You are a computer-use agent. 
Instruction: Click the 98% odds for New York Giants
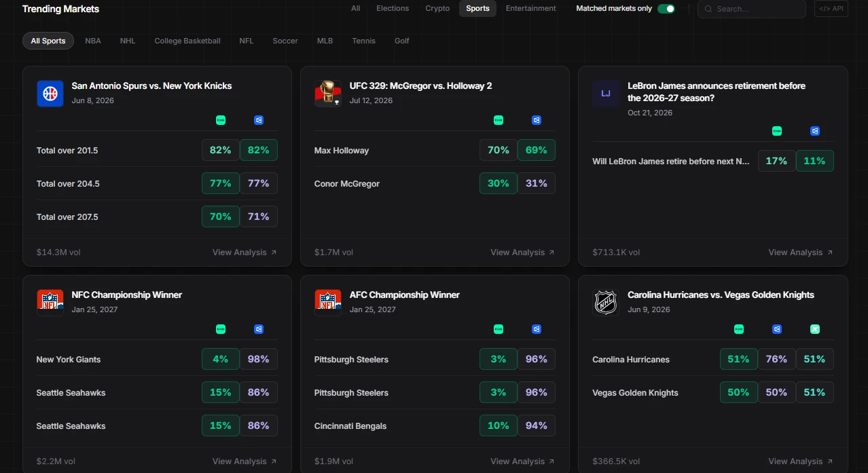(x=259, y=359)
